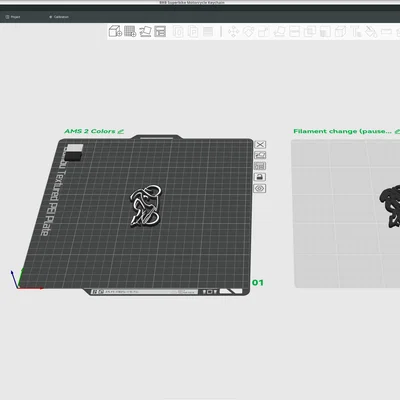Toggle the lock on plate 01
The image size is (400, 400).
pyautogui.click(x=260, y=177)
